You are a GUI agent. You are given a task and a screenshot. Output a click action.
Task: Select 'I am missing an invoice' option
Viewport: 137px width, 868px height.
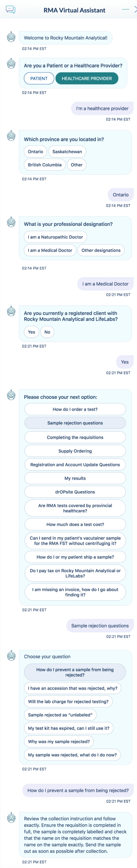(x=75, y=592)
